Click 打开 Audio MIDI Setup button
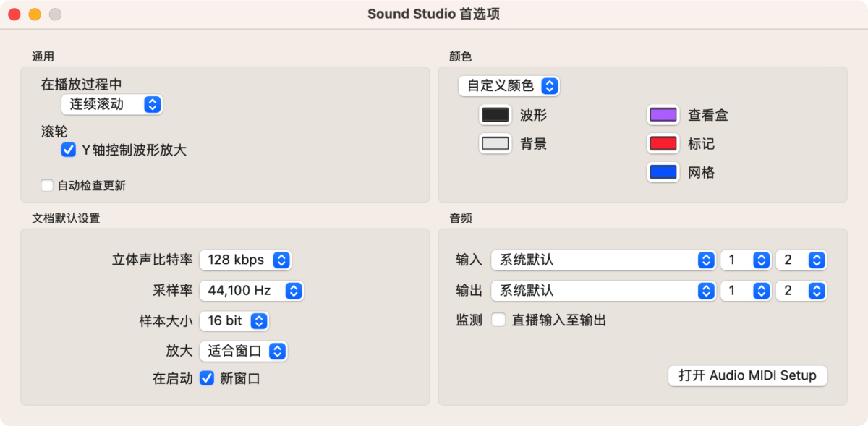The height and width of the screenshot is (426, 868). tap(747, 376)
